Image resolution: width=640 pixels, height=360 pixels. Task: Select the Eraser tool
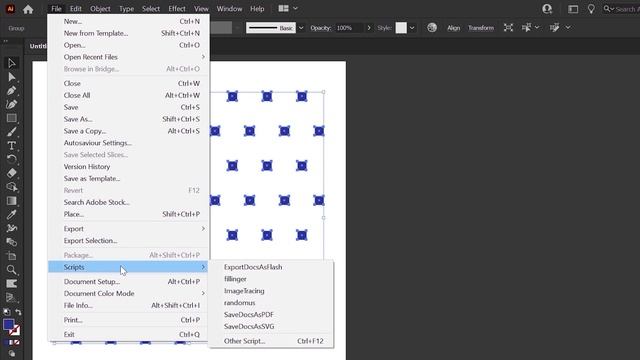click(x=11, y=173)
